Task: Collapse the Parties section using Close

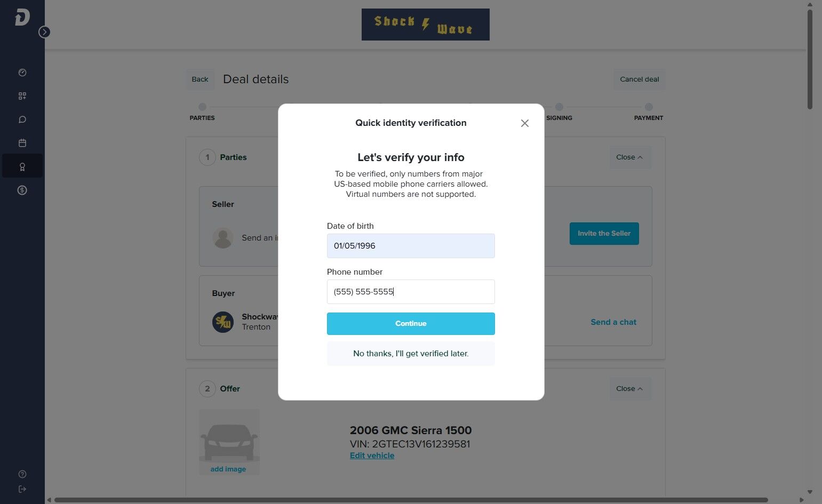Action: (629, 157)
